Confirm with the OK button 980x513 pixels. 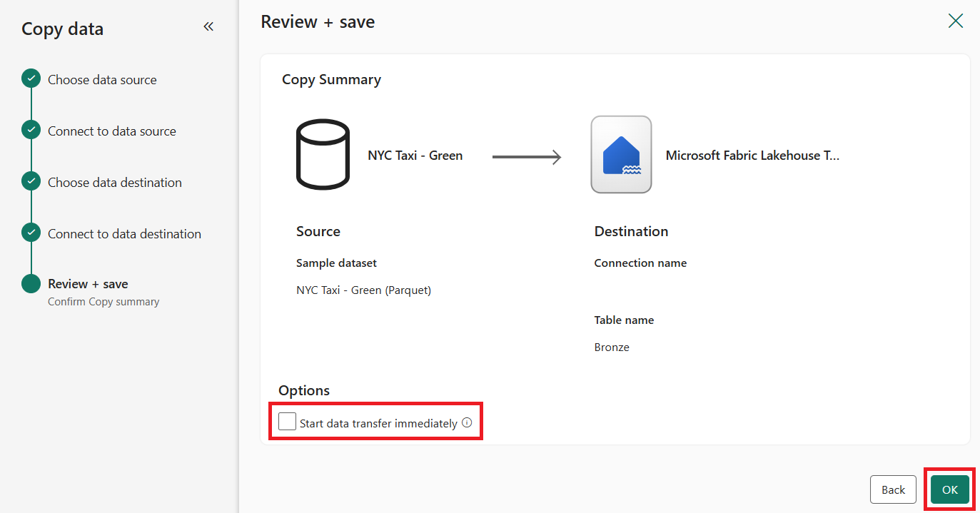tap(949, 489)
